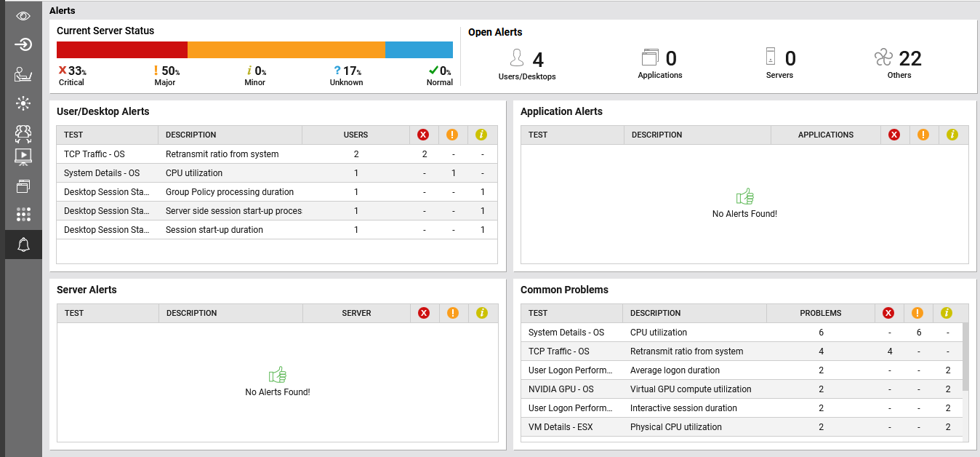
Task: Click the Users/Desktops open alerts count
Action: point(537,59)
